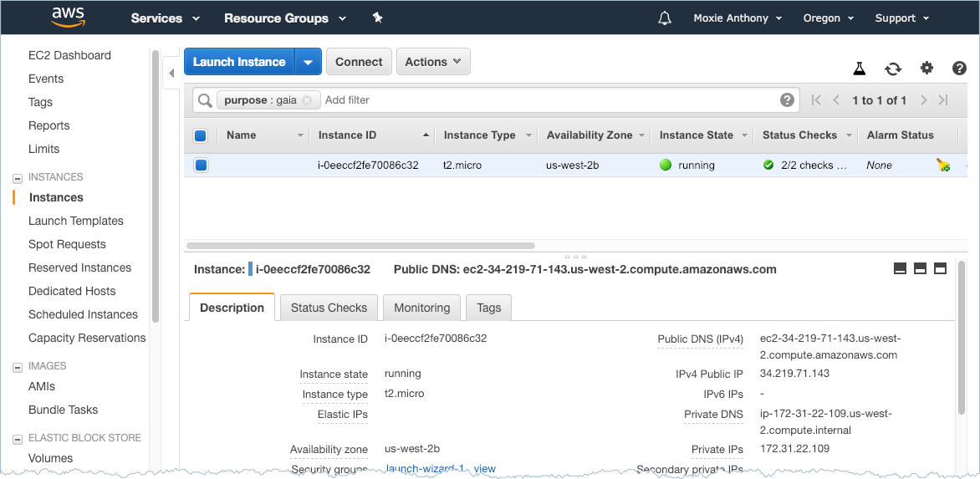
Task: Open EC2 Dashboard in sidebar
Action: 69,55
